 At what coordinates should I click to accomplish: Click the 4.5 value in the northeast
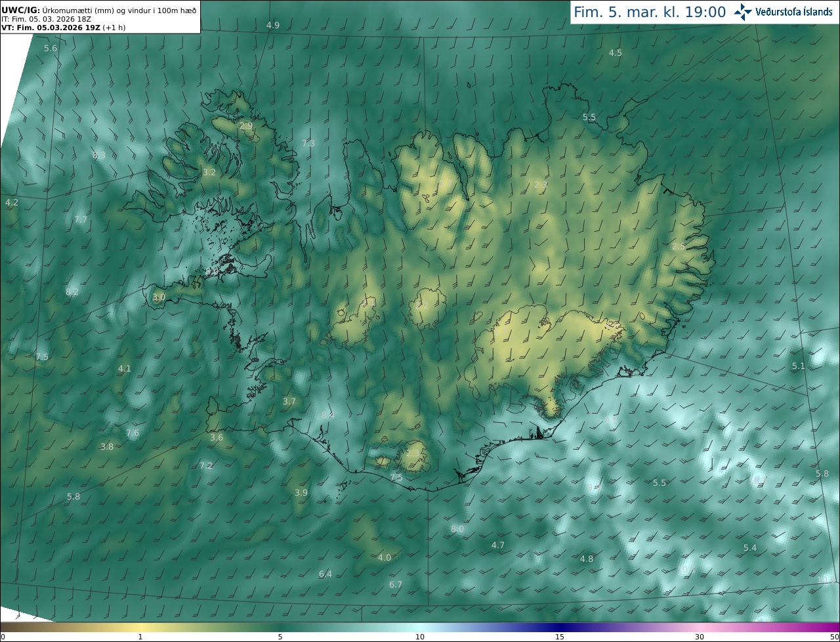616,53
